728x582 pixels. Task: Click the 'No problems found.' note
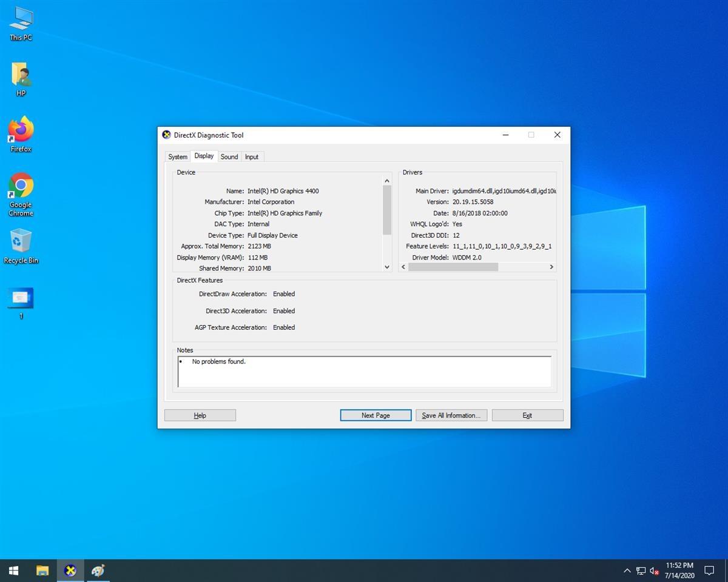pyautogui.click(x=219, y=362)
